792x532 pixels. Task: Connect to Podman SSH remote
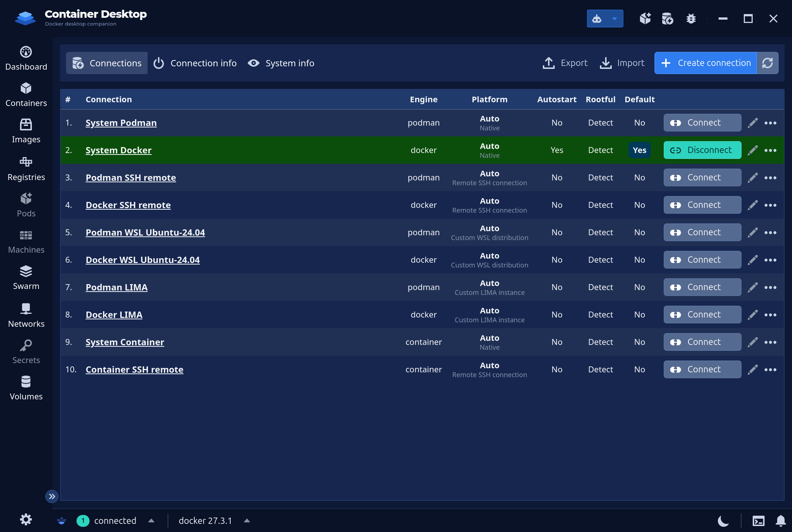click(702, 177)
